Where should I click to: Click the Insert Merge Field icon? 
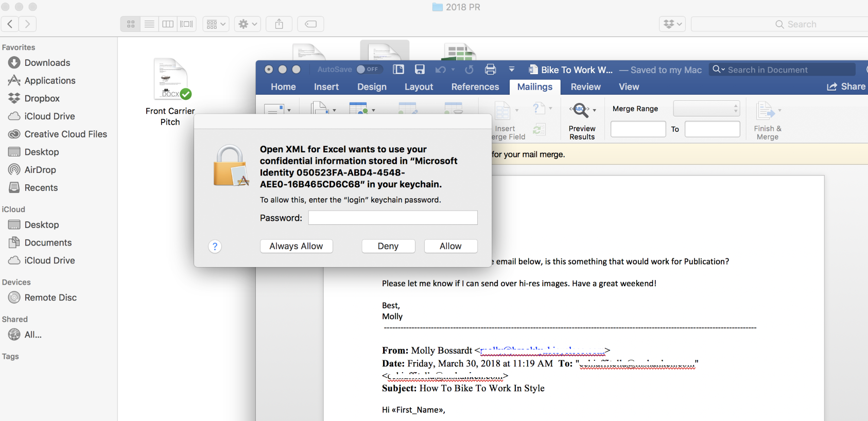[502, 111]
